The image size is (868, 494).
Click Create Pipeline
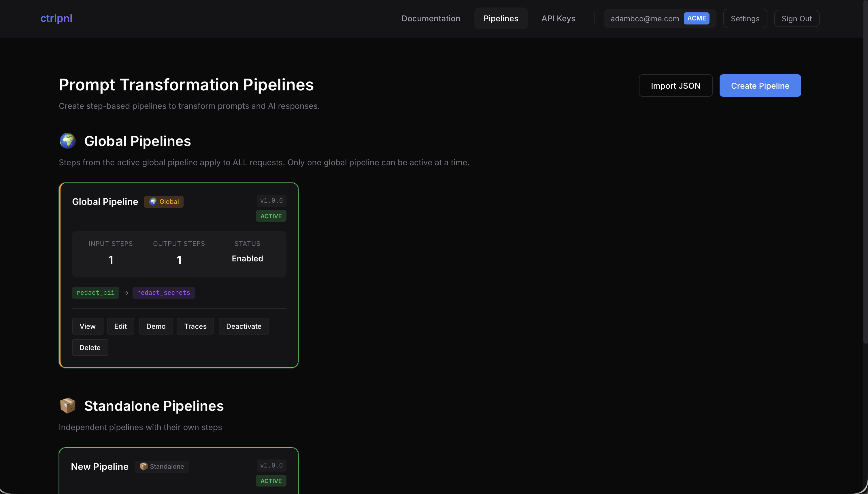(760, 85)
